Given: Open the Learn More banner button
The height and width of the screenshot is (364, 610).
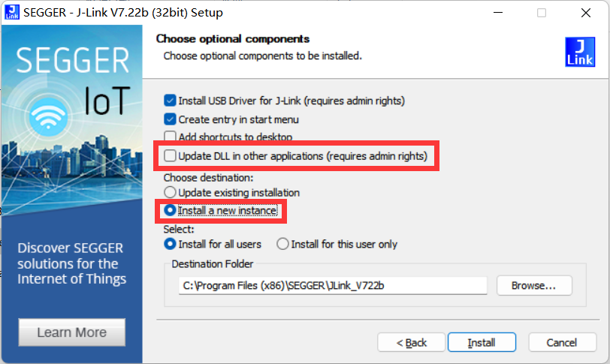Looking at the screenshot, I should pos(72,332).
